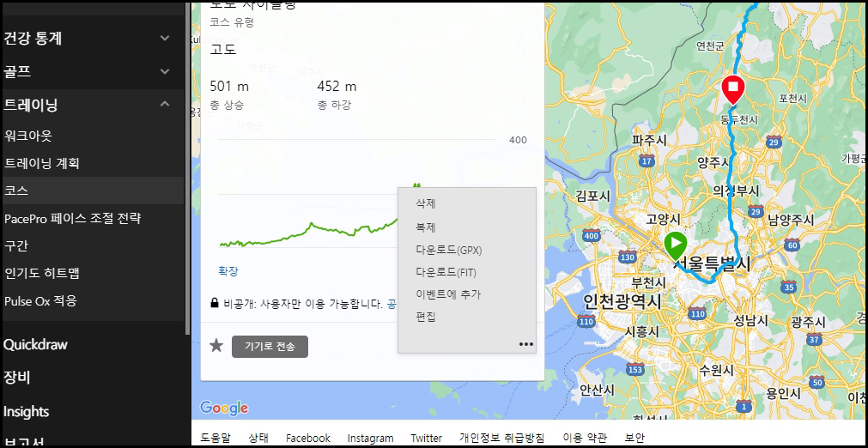This screenshot has height=448, width=868.
Task: Click the 기기로 전송 button
Action: click(x=270, y=347)
